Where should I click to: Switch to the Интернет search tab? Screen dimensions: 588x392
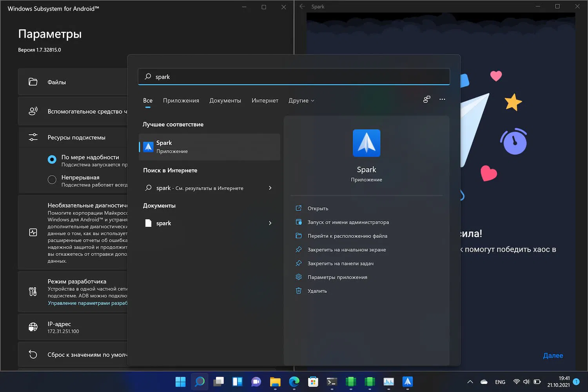coord(265,100)
